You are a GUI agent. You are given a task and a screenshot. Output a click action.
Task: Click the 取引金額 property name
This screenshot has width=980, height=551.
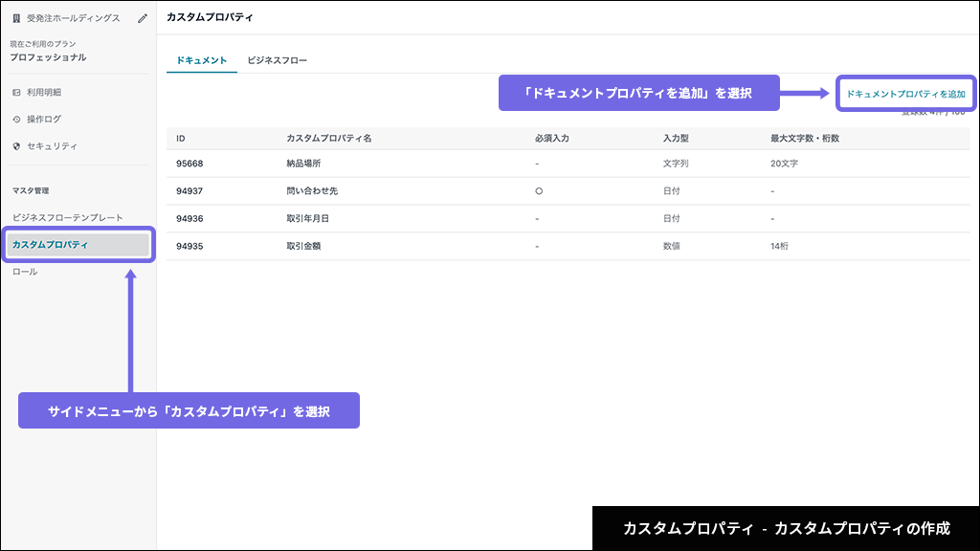pos(303,246)
